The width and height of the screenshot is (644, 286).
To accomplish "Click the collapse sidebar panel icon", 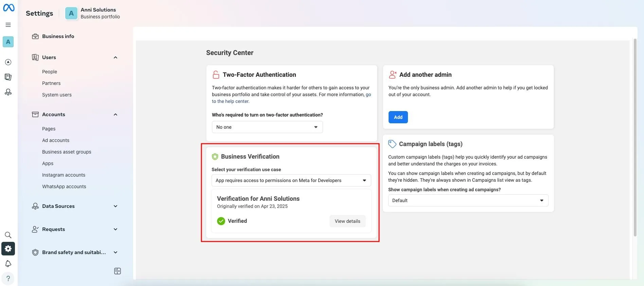I will pyautogui.click(x=118, y=271).
